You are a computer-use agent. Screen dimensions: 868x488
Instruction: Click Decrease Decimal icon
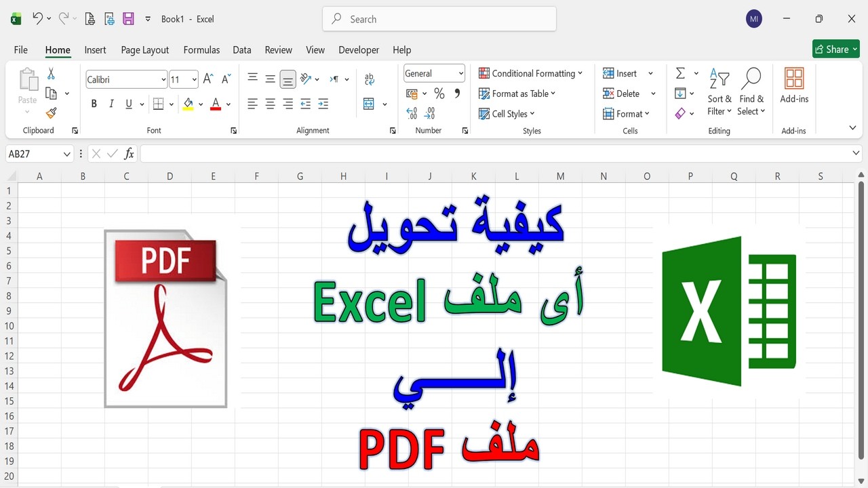(x=429, y=113)
